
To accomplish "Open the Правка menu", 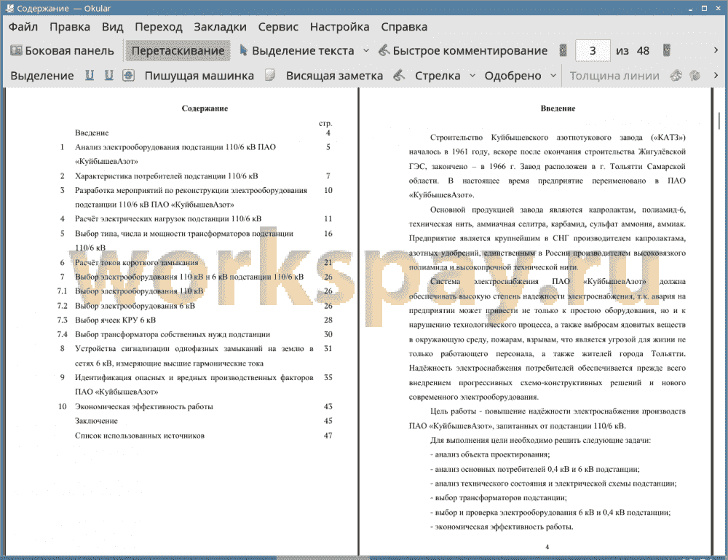I will click(70, 27).
